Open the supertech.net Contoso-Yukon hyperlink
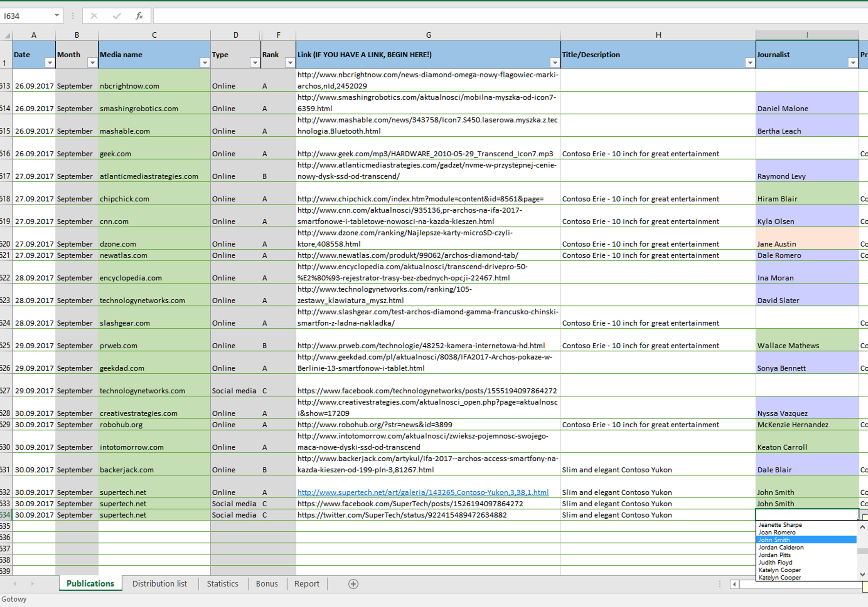868x607 pixels. click(423, 492)
